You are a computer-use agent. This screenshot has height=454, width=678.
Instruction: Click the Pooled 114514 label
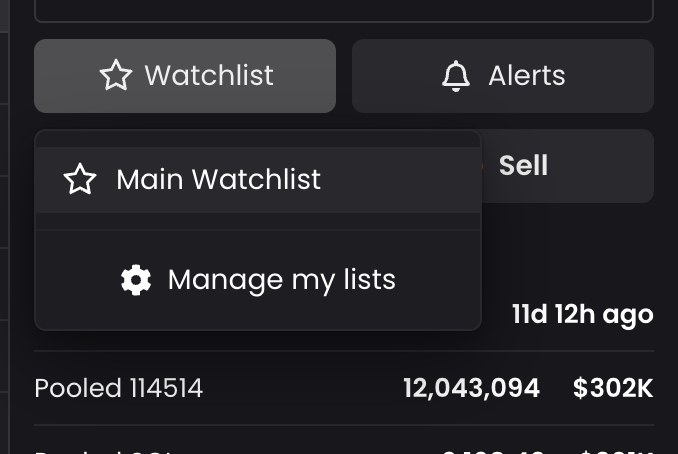coord(118,388)
